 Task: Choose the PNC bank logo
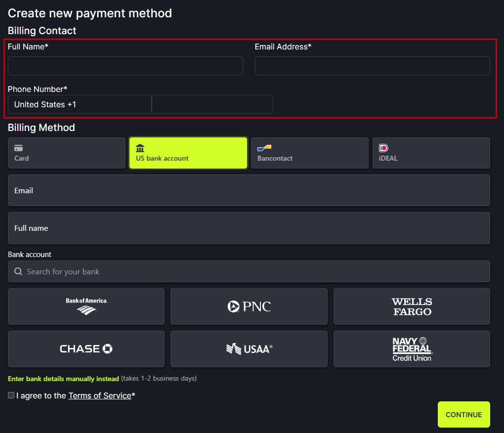(x=249, y=306)
